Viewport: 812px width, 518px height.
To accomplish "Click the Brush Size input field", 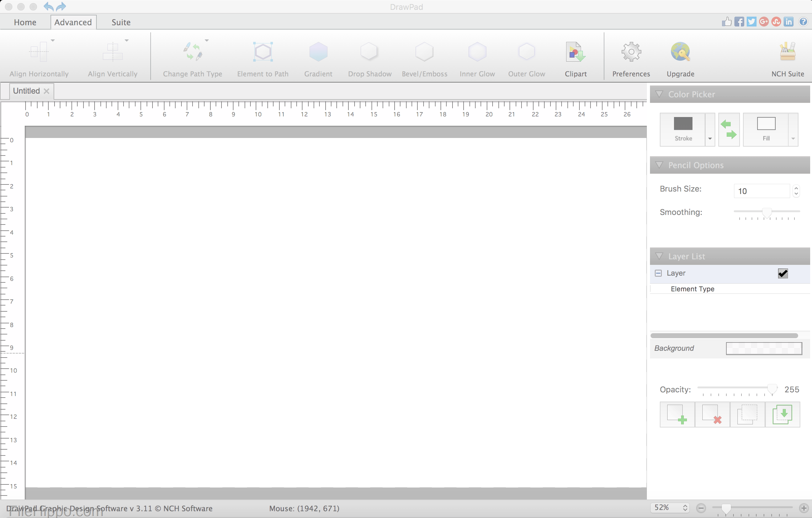I will tap(761, 191).
